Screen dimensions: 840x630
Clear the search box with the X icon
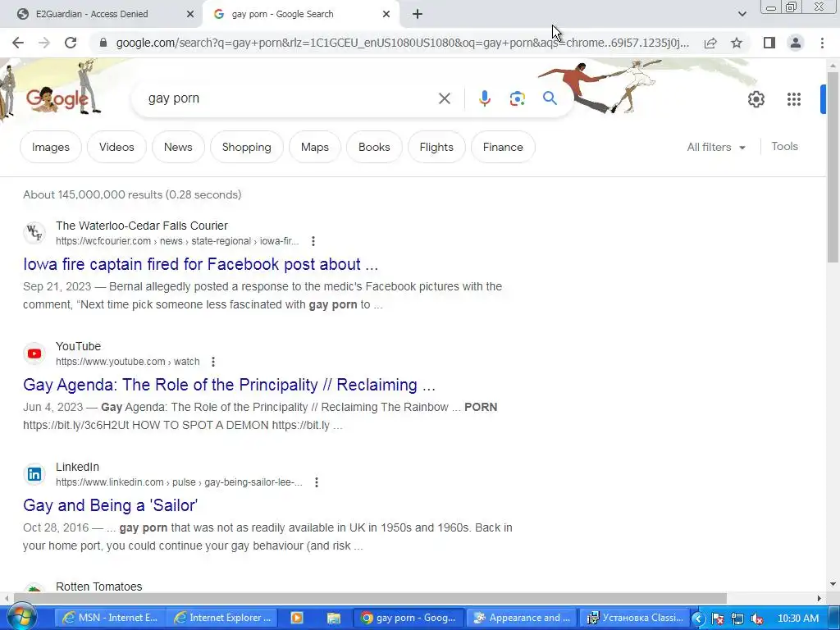(444, 98)
